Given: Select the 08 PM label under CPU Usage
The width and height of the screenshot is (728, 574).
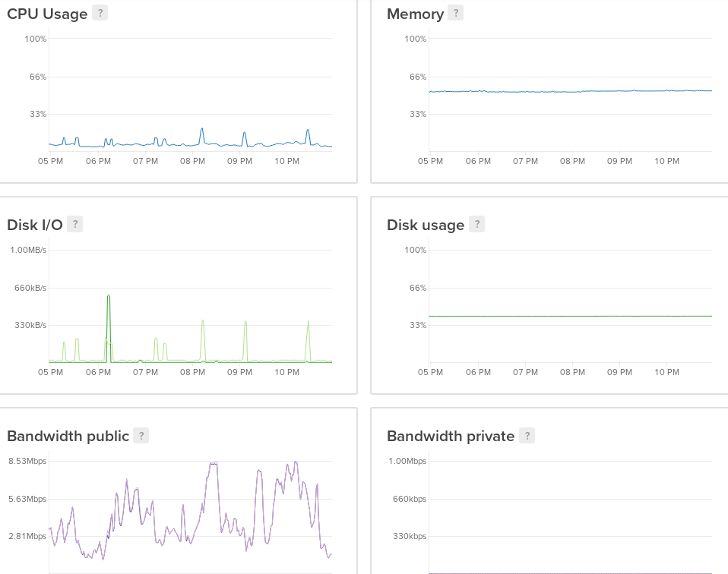Looking at the screenshot, I should pyautogui.click(x=192, y=161).
